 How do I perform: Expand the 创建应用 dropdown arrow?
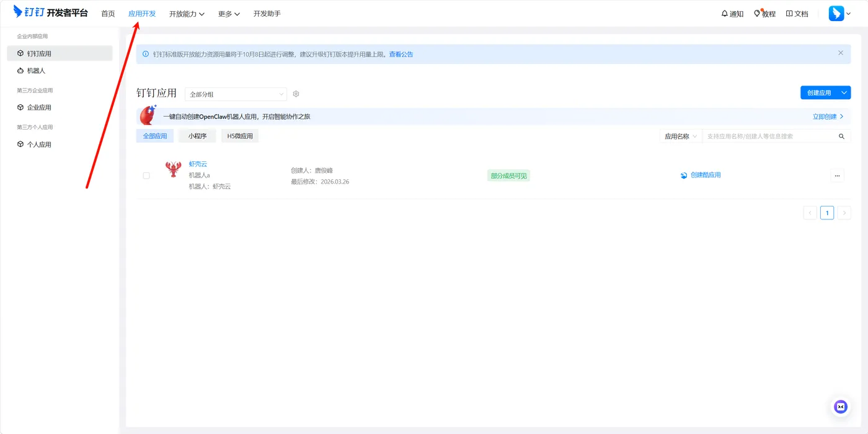tap(844, 92)
